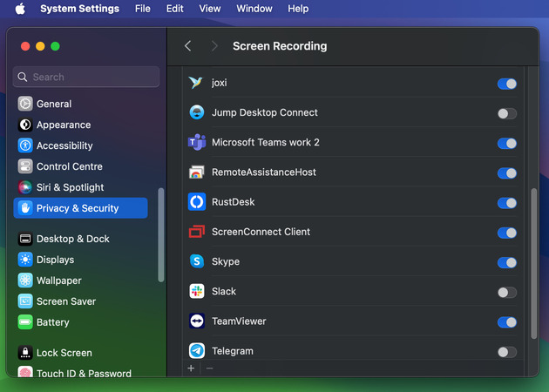Open Touch ID & Password settings

(x=80, y=372)
